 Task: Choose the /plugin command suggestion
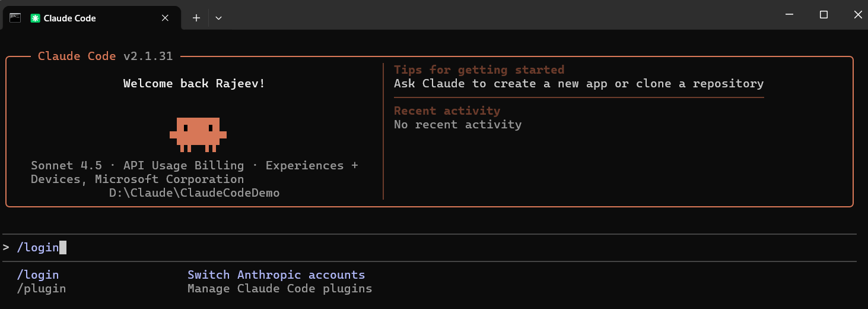42,289
